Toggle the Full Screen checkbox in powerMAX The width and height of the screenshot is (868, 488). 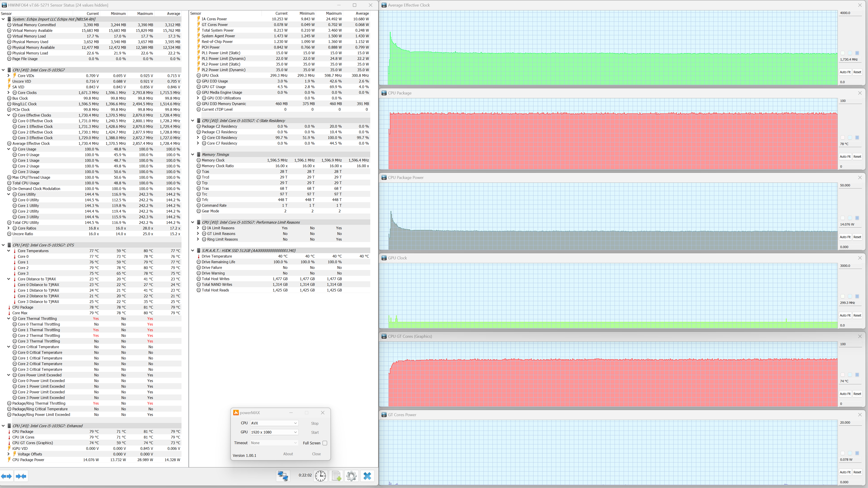(x=325, y=443)
